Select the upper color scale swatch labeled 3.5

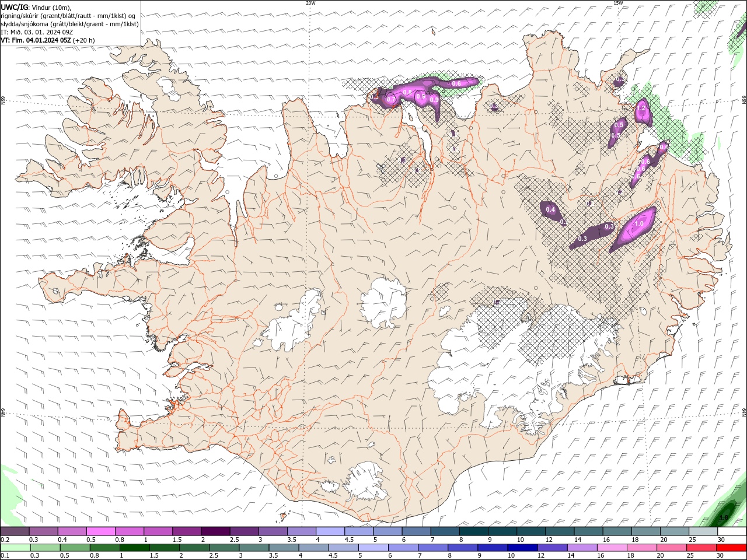[x=302, y=531]
